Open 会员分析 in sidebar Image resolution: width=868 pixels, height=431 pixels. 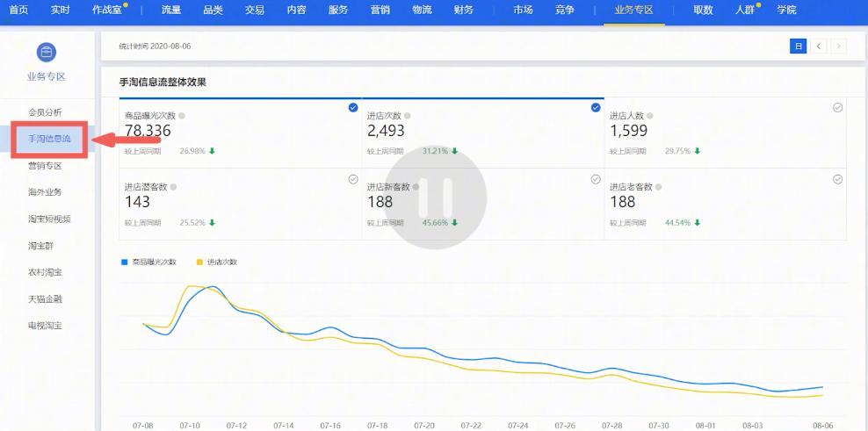46,112
